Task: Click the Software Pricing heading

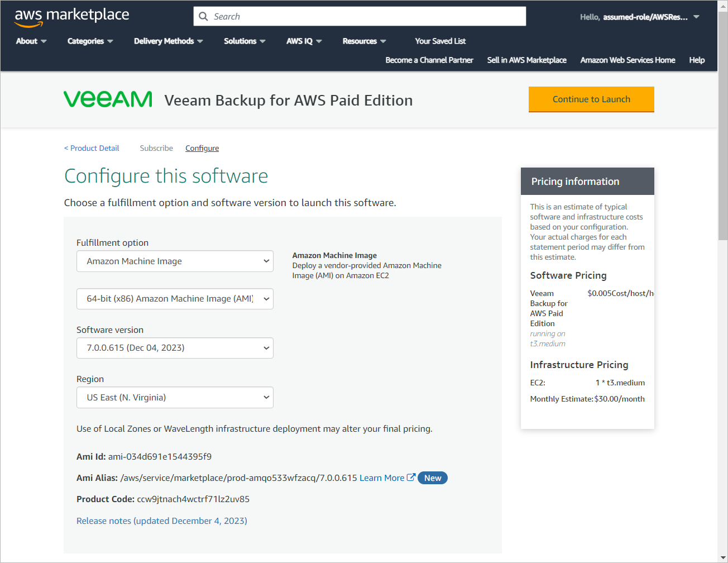Action: pyautogui.click(x=568, y=275)
